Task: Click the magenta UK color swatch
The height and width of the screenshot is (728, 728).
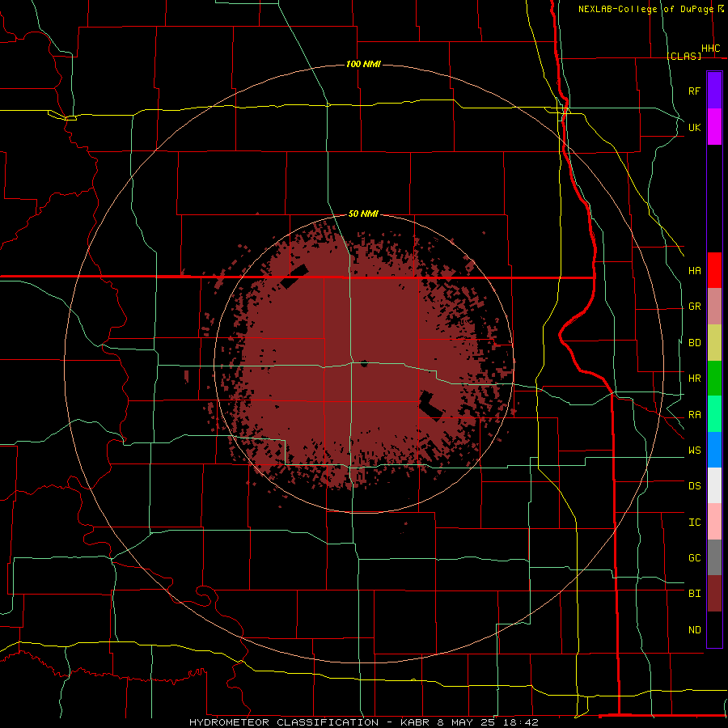Action: (714, 127)
